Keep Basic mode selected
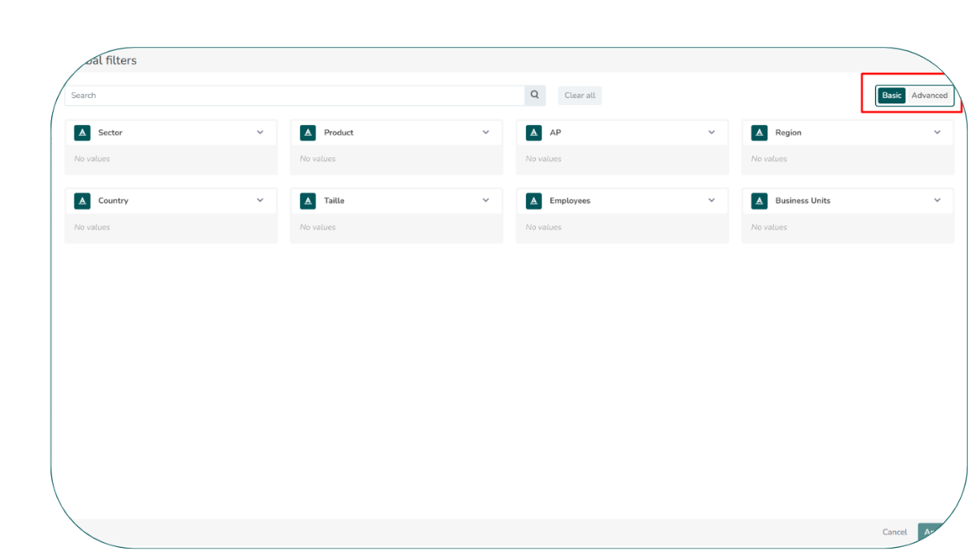980x555 pixels. (891, 95)
